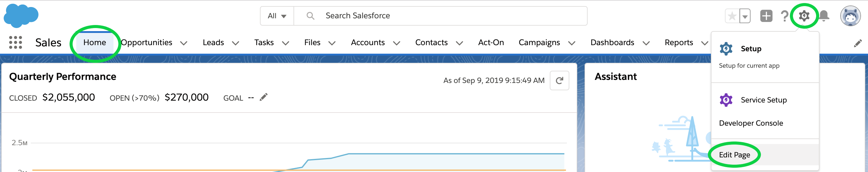The height and width of the screenshot is (172, 868).
Task: Click the magnifier search icon
Action: (x=310, y=16)
